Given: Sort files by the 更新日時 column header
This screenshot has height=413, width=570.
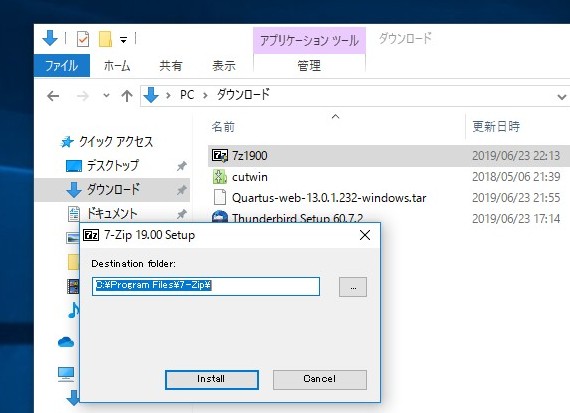Looking at the screenshot, I should pyautogui.click(x=496, y=127).
